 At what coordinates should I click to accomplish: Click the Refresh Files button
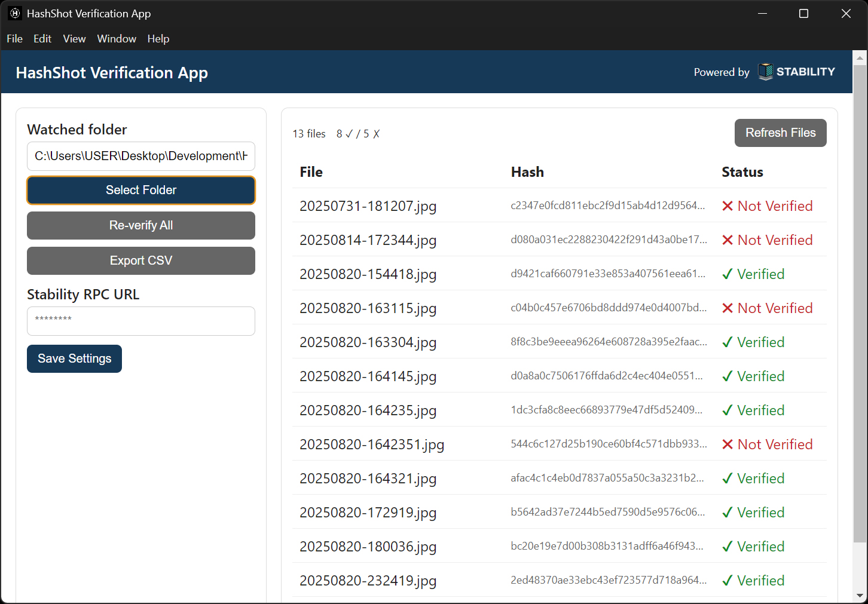[780, 133]
